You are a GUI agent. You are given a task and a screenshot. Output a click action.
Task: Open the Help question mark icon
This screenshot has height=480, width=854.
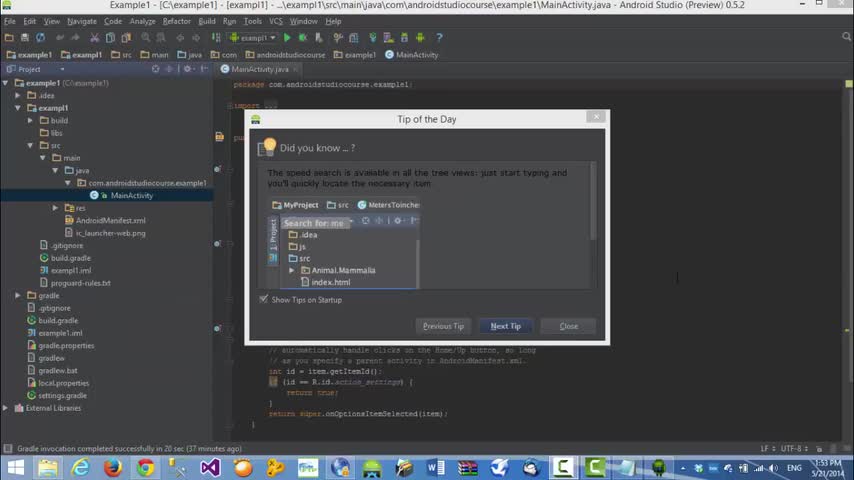[439, 38]
